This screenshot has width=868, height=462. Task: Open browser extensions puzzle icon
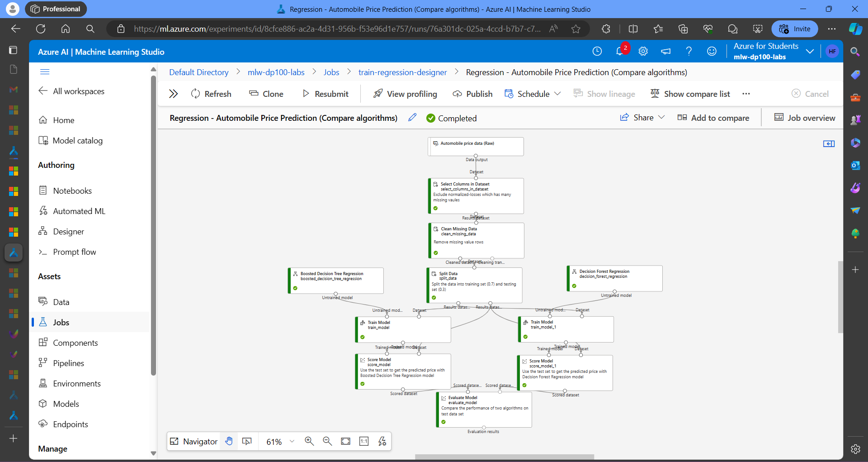point(606,29)
